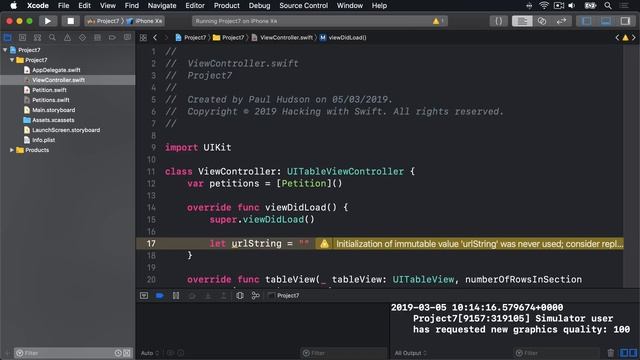Switch to the Standard editor
The height and width of the screenshot is (360, 640).
tap(522, 21)
